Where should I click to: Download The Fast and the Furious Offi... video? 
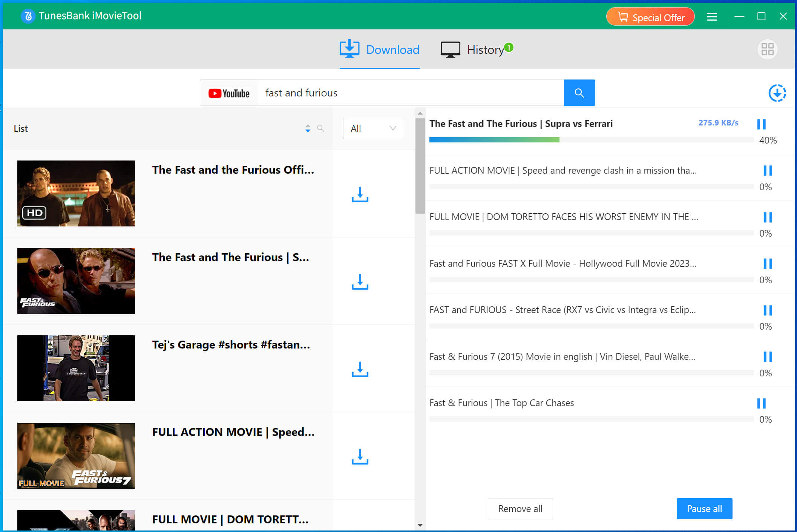click(360, 194)
